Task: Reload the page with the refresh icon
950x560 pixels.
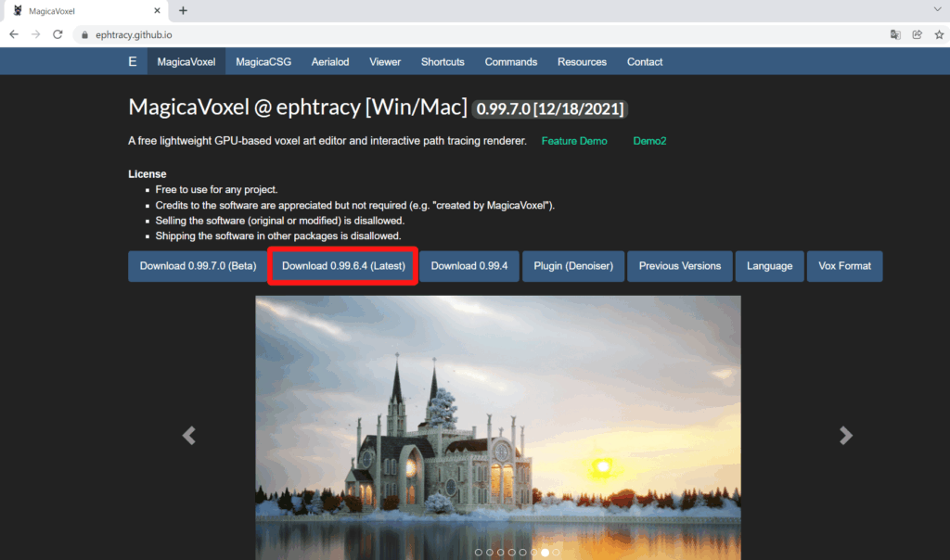Action: [58, 34]
